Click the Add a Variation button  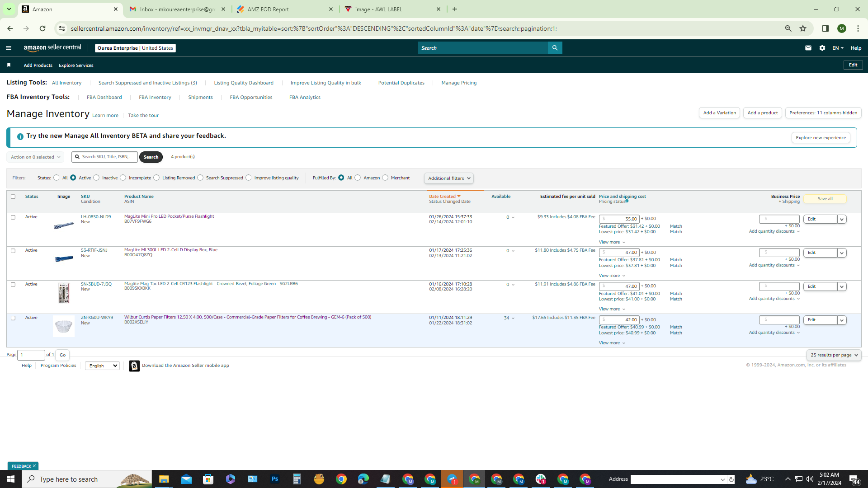tap(719, 113)
